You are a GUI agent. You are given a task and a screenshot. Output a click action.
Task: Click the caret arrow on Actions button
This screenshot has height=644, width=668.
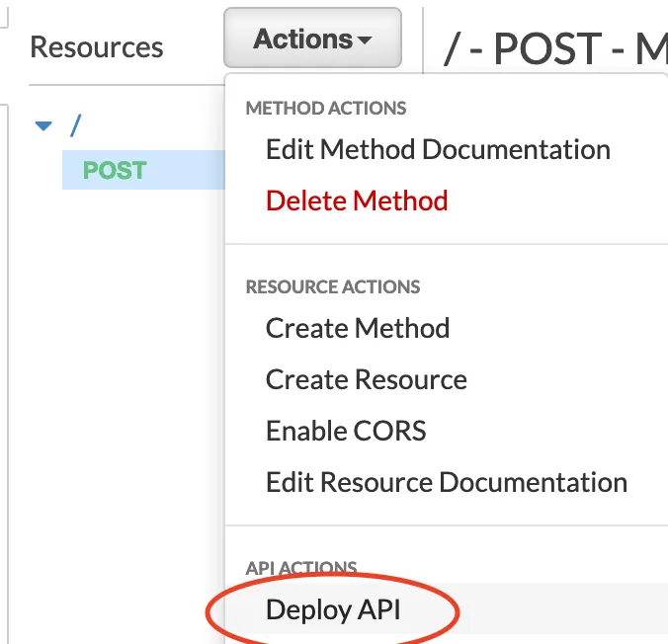tap(365, 41)
